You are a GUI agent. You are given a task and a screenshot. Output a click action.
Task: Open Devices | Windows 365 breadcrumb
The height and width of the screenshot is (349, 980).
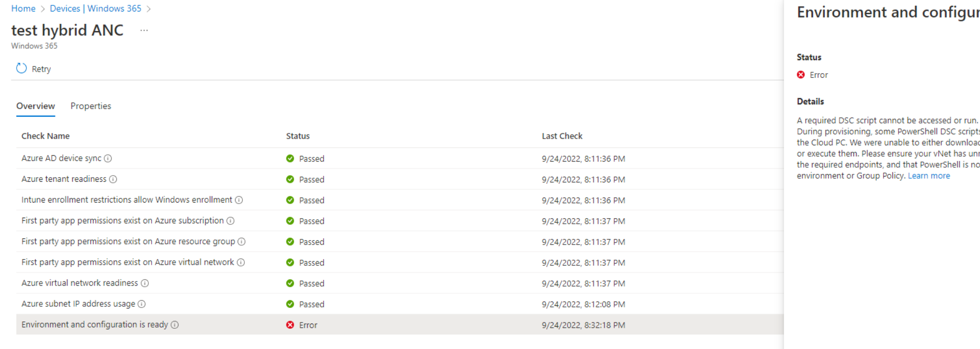point(95,8)
